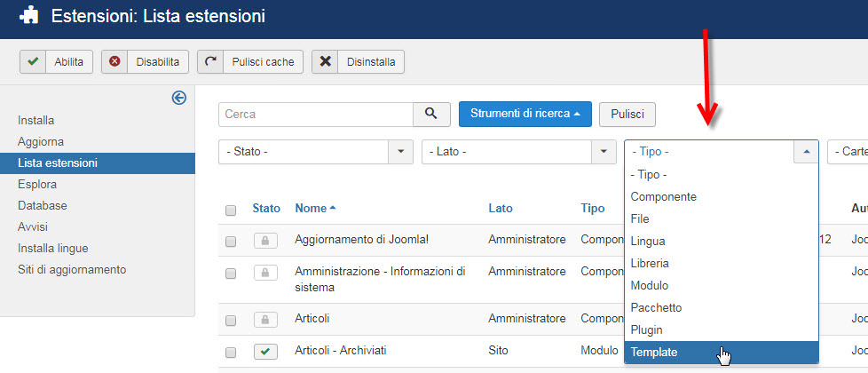
Task: Check the box for Aggiornamento di Joomla!
Action: [231, 242]
